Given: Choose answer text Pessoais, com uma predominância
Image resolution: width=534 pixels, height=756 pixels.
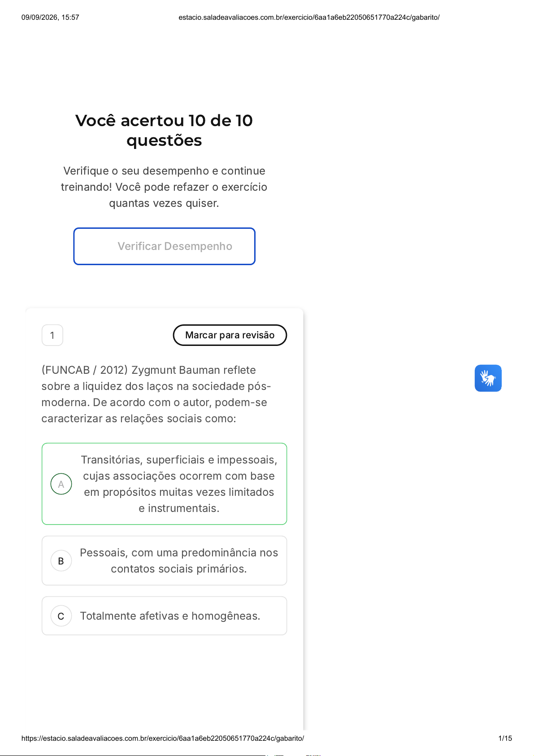Looking at the screenshot, I should coord(179,561).
